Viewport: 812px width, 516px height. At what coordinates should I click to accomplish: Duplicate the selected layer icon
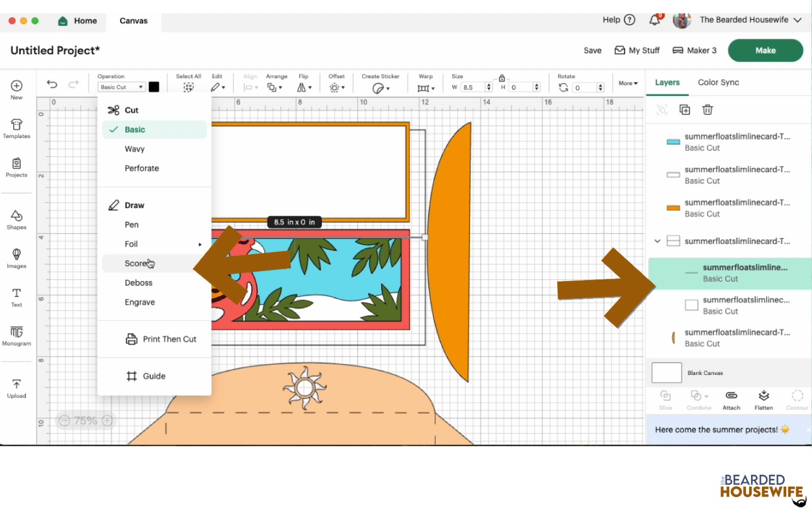click(x=685, y=110)
